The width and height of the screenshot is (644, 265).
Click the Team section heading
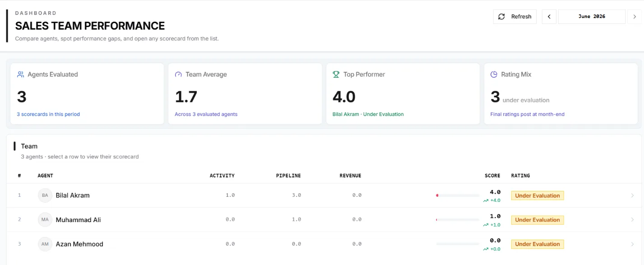(29, 146)
